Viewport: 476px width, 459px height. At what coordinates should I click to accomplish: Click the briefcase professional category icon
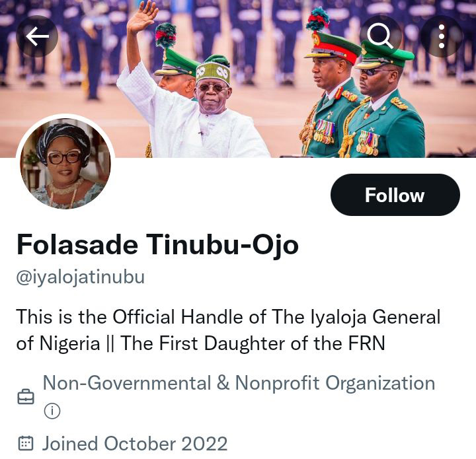click(x=25, y=397)
